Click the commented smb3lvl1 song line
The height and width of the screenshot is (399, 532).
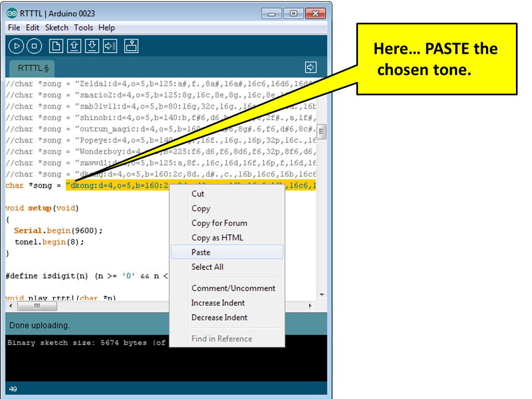click(161, 106)
